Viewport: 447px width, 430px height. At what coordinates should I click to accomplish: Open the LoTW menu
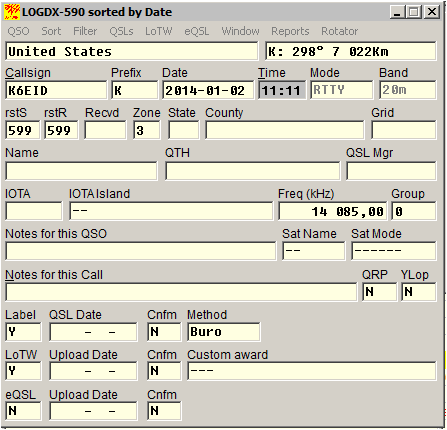(x=159, y=31)
